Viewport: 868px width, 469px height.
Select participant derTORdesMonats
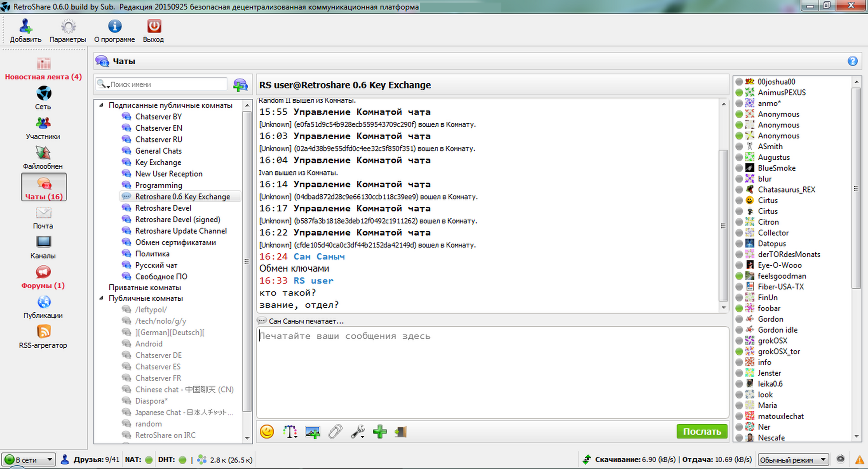pyautogui.click(x=789, y=254)
